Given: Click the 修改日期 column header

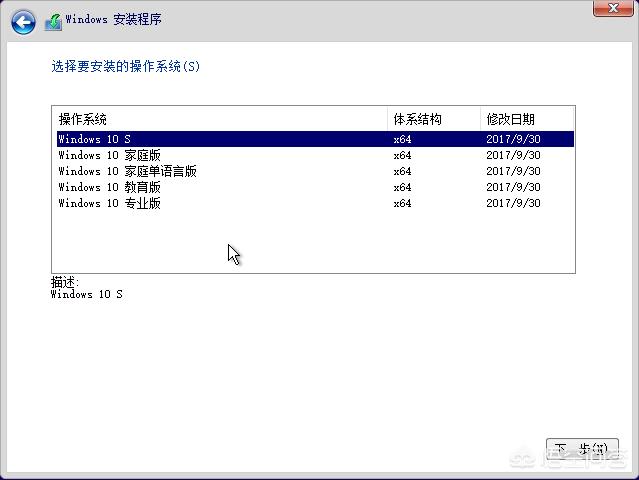Looking at the screenshot, I should (x=527, y=119).
